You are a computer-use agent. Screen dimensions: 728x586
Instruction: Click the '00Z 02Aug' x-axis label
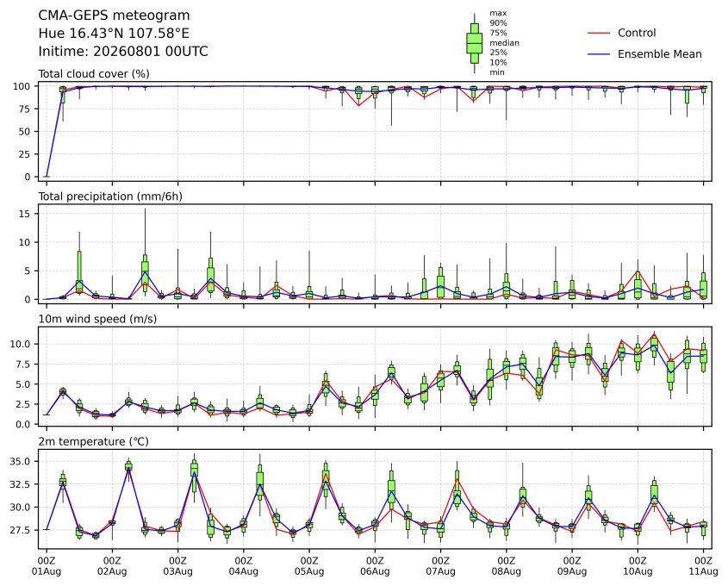coord(112,566)
